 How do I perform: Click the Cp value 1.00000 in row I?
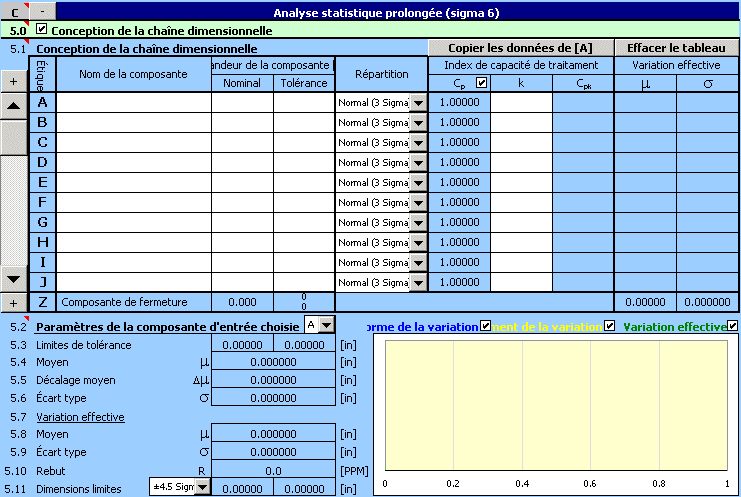[459, 262]
